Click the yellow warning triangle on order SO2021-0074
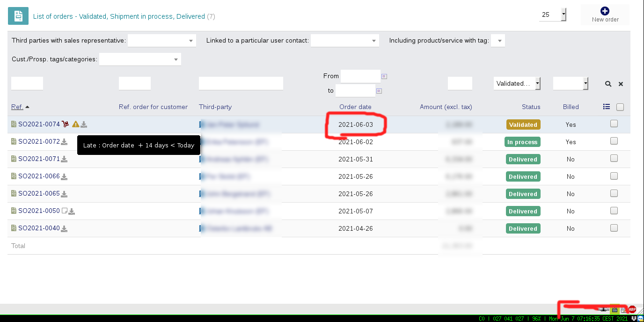This screenshot has width=644, height=322. 76,124
